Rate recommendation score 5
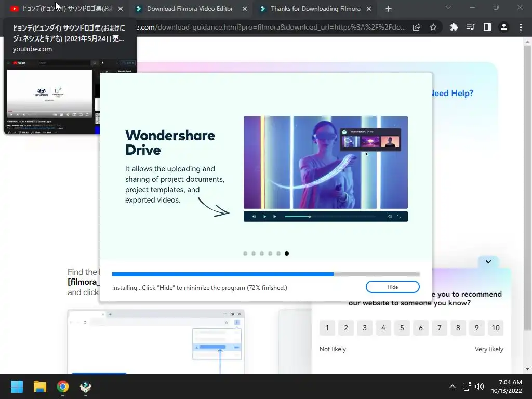Viewport: 532px width, 399px height. 402,328
